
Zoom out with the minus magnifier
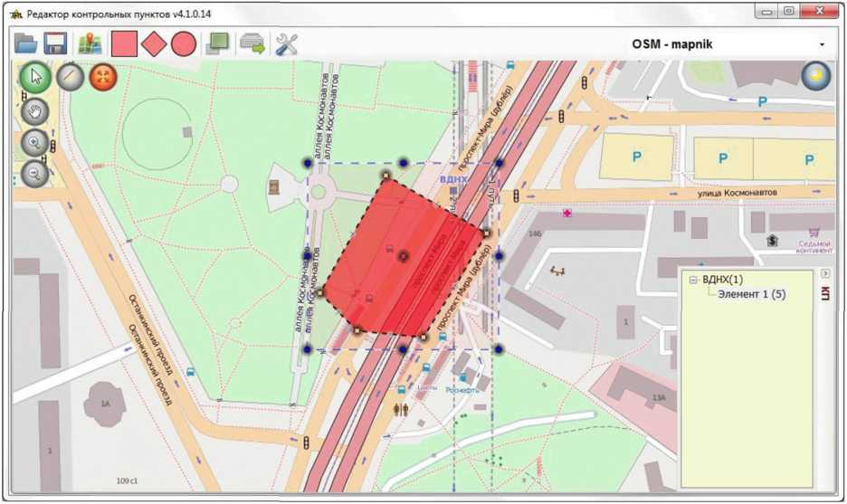(35, 174)
